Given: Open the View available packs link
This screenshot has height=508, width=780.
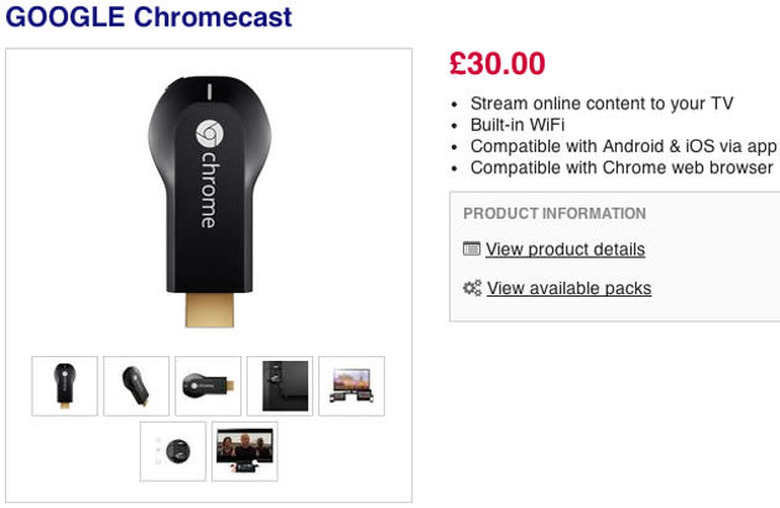Looking at the screenshot, I should [569, 288].
